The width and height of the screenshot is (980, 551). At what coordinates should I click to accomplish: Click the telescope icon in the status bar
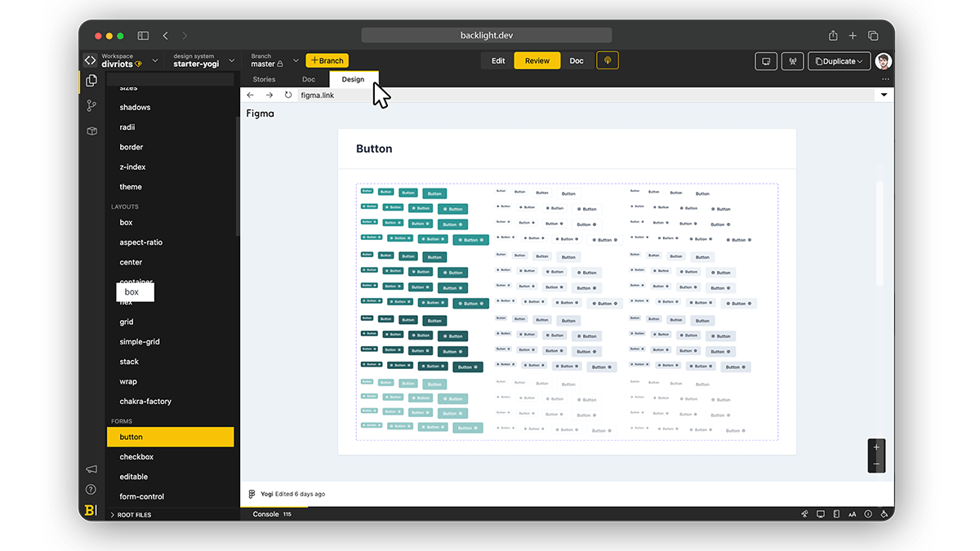coord(804,514)
